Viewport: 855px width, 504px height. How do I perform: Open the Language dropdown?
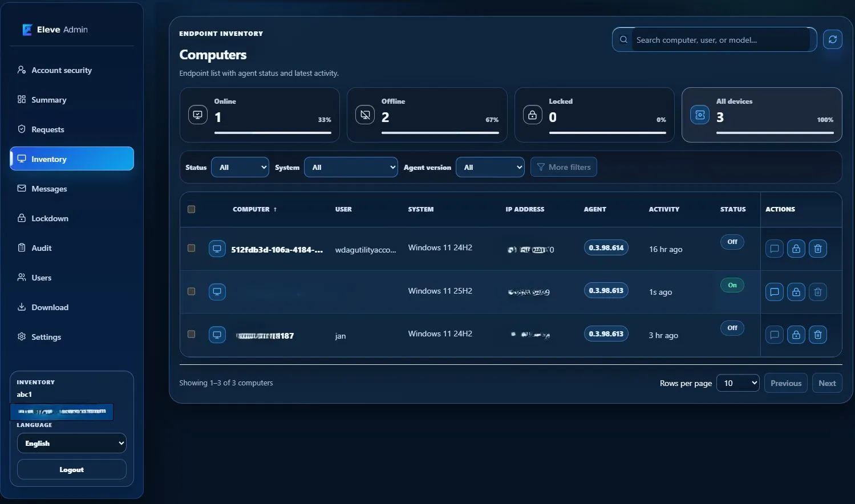coord(72,443)
